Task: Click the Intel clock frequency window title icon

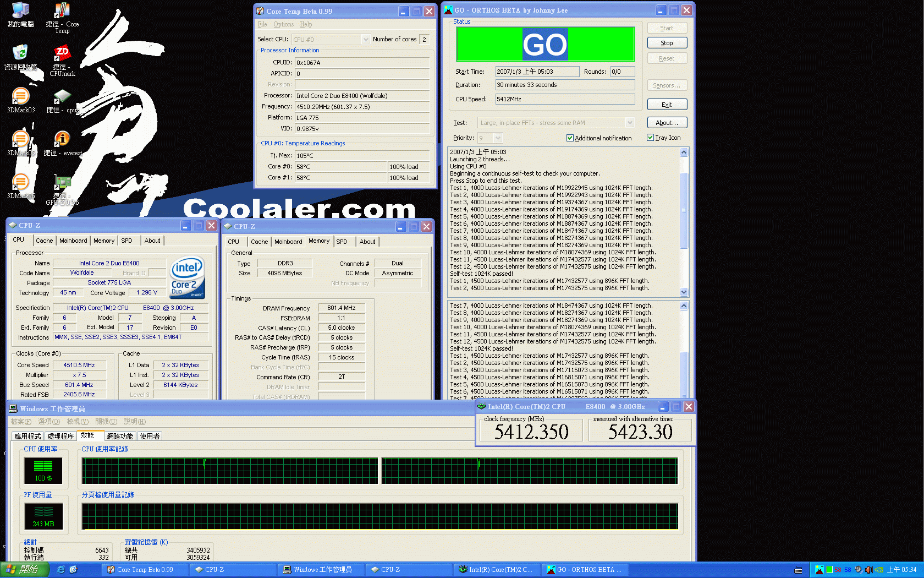Action: [x=482, y=406]
